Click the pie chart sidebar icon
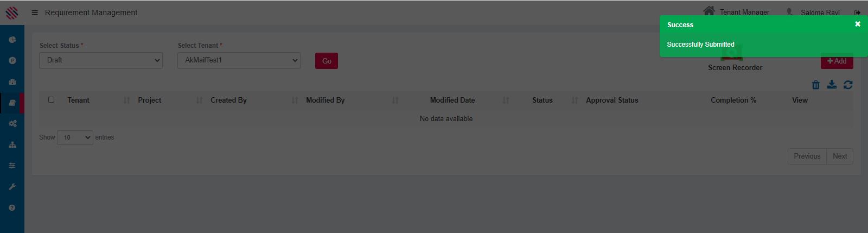Viewport: 868px width, 233px height. (x=12, y=40)
